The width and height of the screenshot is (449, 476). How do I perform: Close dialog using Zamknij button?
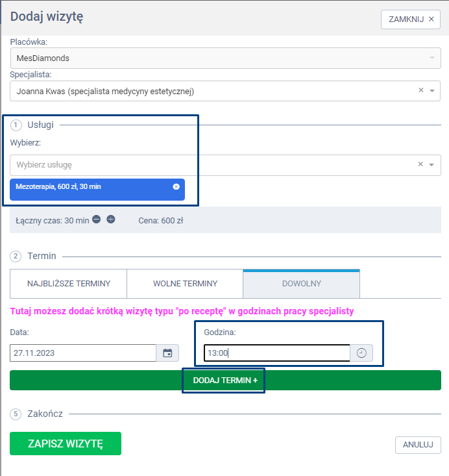[410, 19]
